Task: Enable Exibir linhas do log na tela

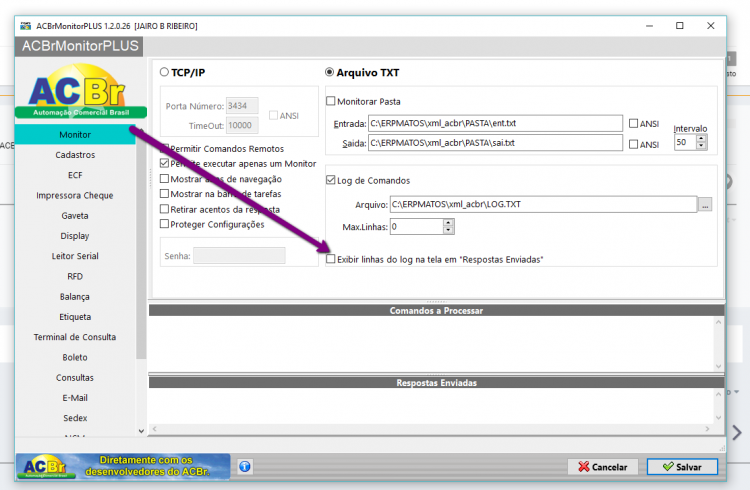Action: coord(331,259)
